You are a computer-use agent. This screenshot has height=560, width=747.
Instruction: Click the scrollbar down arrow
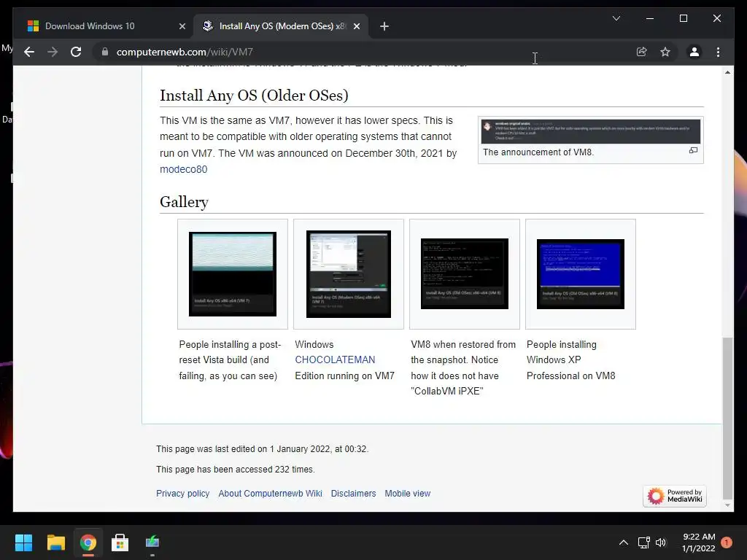[x=727, y=505]
